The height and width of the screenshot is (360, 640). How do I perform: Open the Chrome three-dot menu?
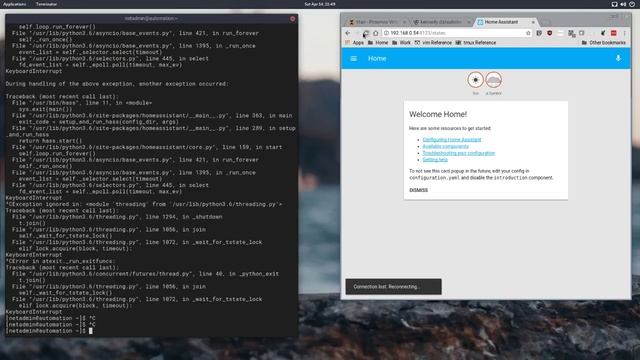(624, 33)
